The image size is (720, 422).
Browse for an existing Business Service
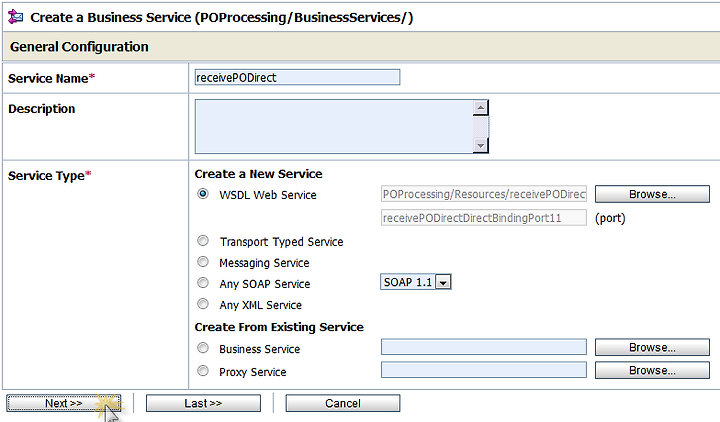pos(652,348)
